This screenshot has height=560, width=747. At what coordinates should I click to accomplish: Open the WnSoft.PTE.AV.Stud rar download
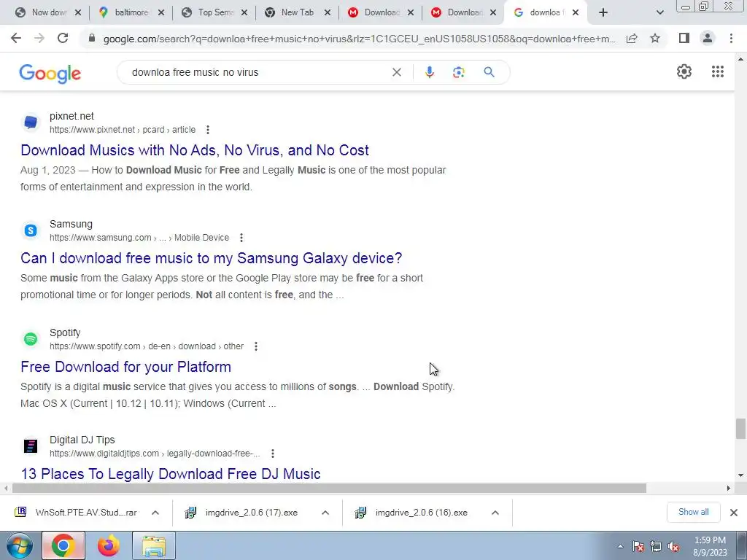pos(77,513)
